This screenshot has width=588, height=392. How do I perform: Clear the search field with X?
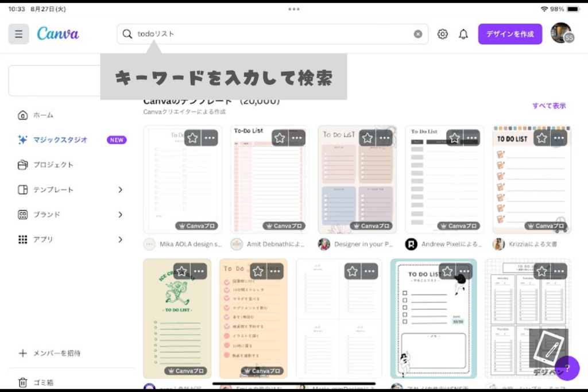click(x=418, y=34)
